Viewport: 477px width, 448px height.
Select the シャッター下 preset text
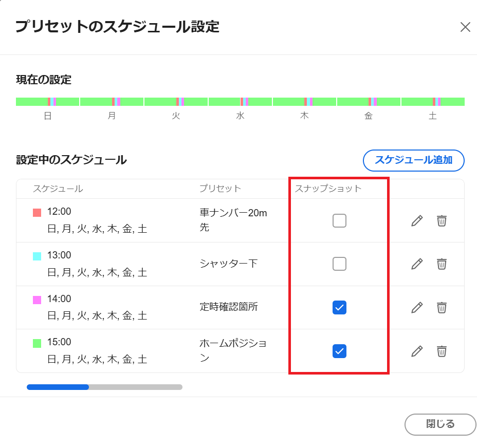[x=228, y=264]
